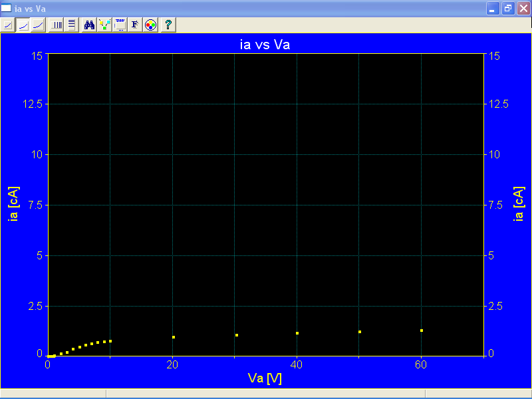Toggle horizontal grid lines icon
The width and height of the screenshot is (532, 399).
coord(71,25)
